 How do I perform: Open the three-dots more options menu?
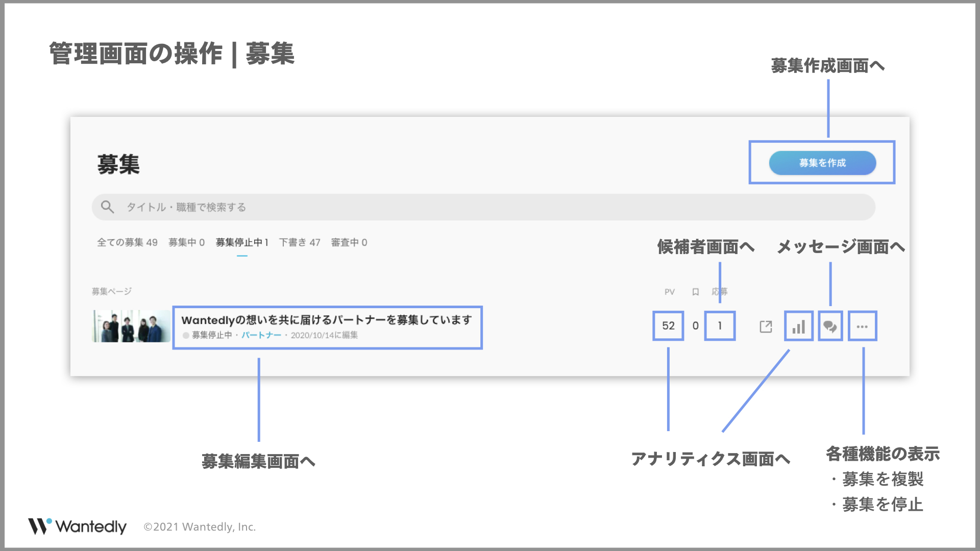click(x=862, y=326)
